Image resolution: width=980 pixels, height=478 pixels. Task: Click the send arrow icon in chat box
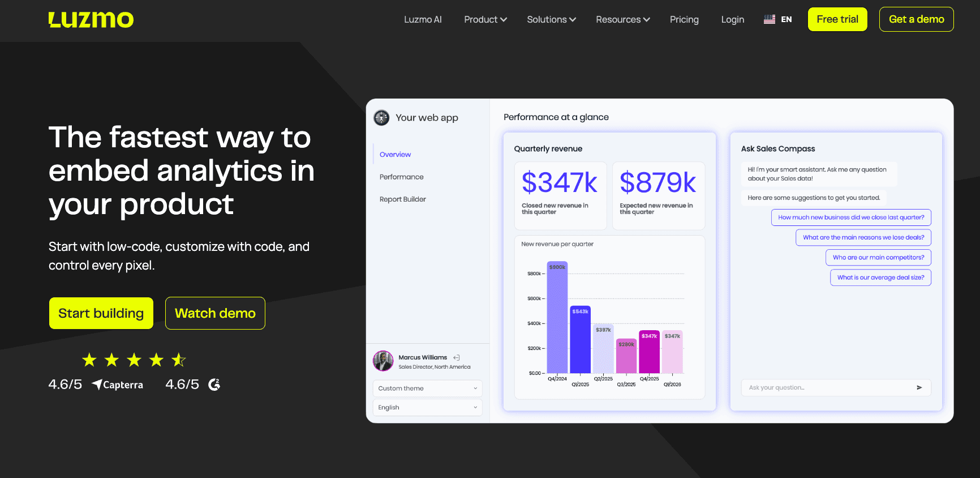(x=919, y=388)
